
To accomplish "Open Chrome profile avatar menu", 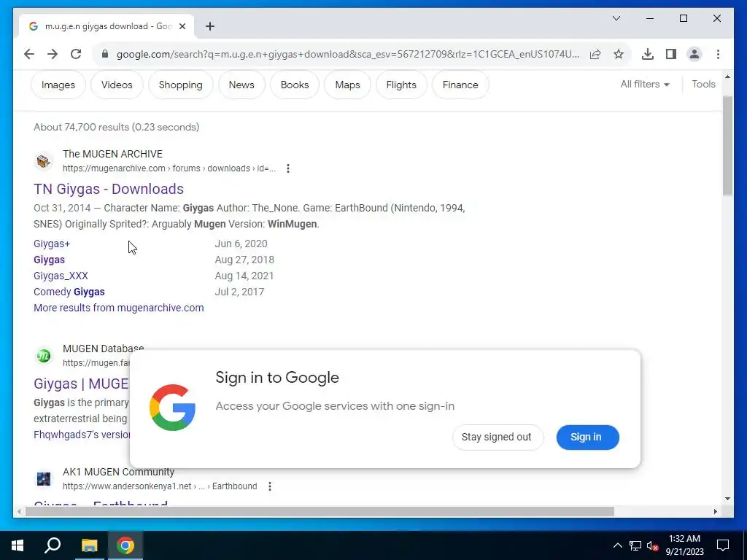I will [694, 54].
